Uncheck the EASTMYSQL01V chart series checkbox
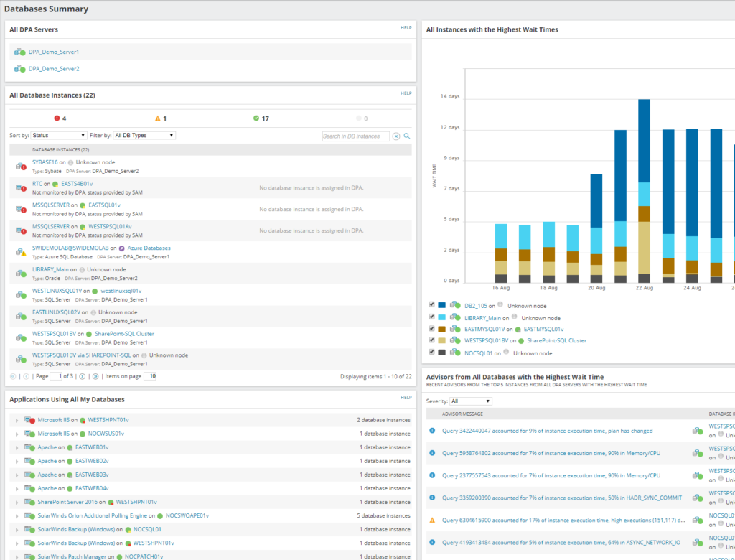This screenshot has height=560, width=735. [431, 328]
